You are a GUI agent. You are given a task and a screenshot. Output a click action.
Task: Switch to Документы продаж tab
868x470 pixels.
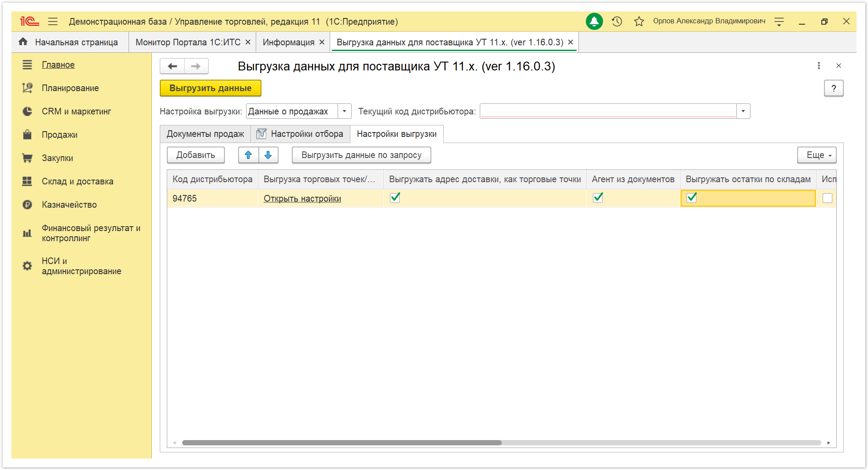205,134
